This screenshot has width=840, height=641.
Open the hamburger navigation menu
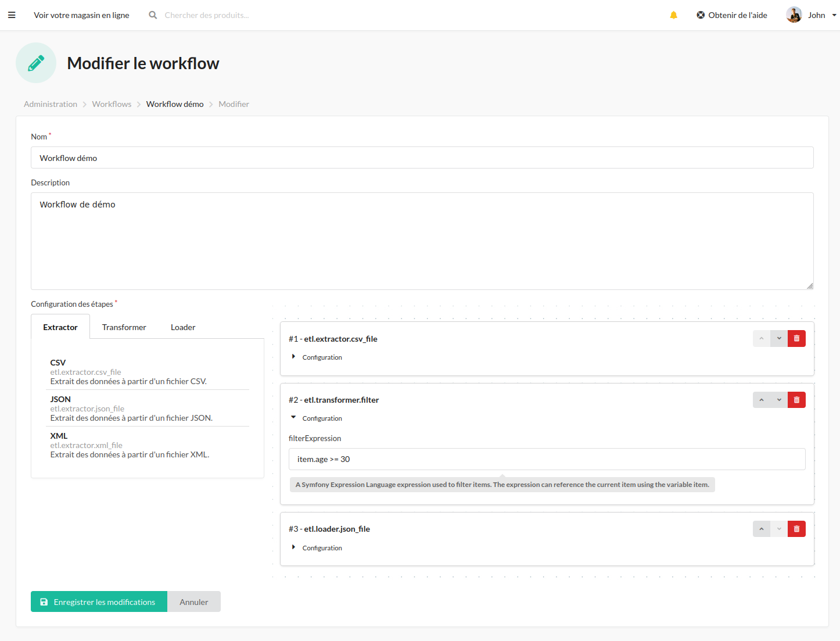(x=12, y=15)
